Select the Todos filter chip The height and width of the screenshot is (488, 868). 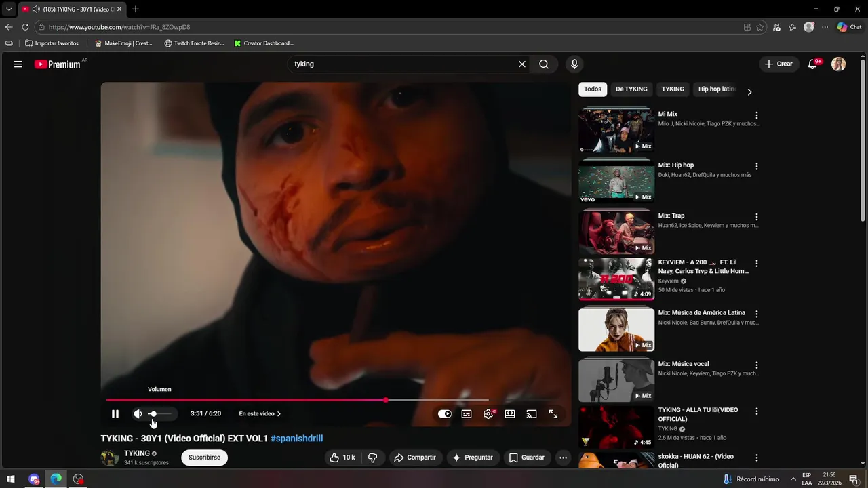[x=593, y=89]
